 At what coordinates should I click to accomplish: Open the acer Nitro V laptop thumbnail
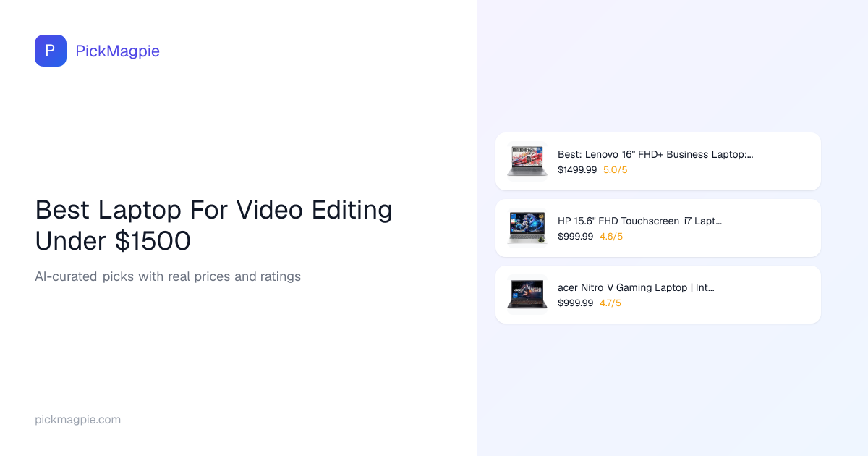pyautogui.click(x=527, y=295)
